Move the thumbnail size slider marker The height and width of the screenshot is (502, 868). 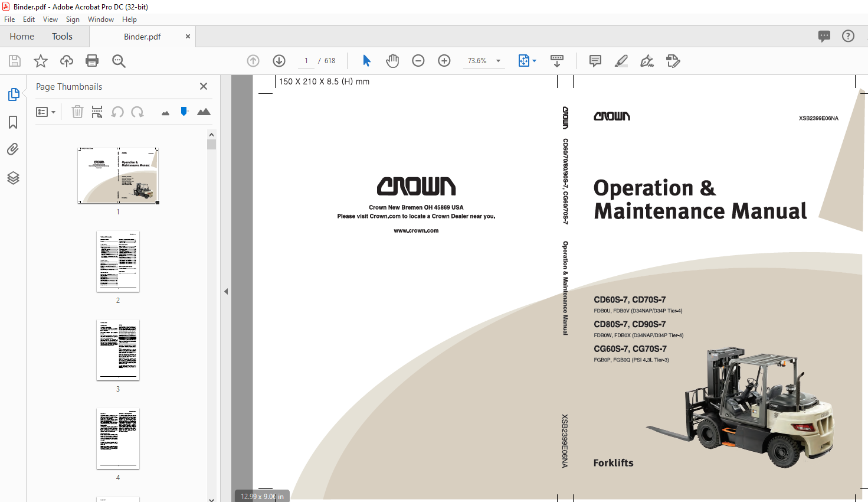(x=184, y=111)
